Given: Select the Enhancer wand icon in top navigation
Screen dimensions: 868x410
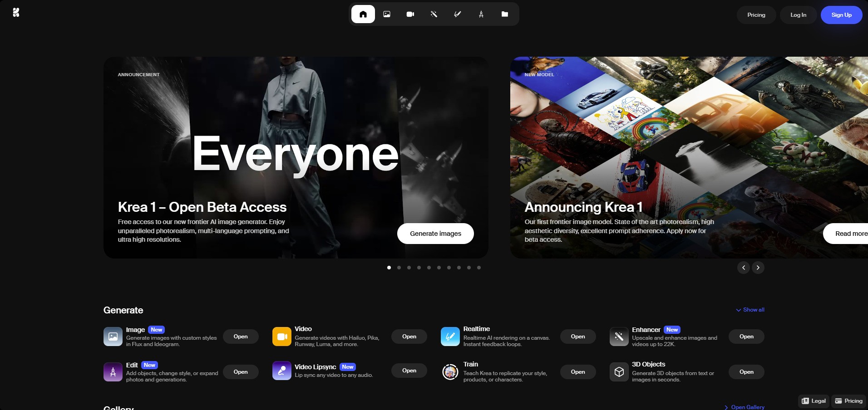Looking at the screenshot, I should [x=434, y=14].
